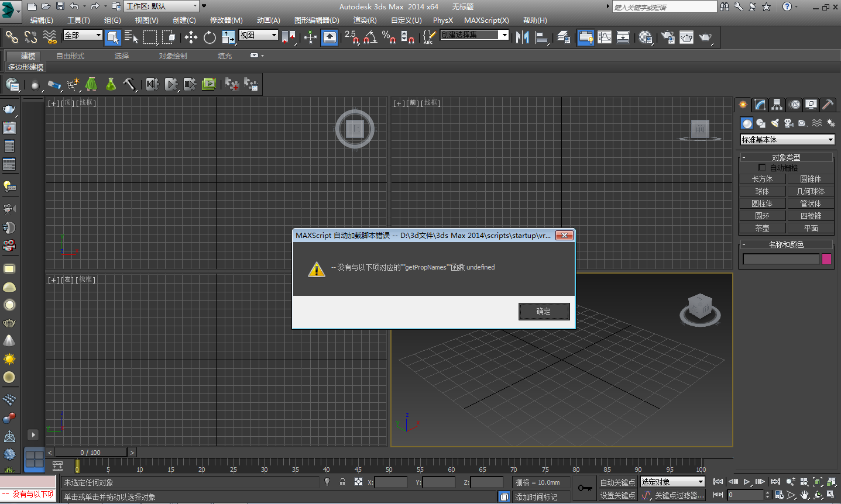841x504 pixels.
Task: Click the 长方体 primitive button
Action: coord(762,179)
